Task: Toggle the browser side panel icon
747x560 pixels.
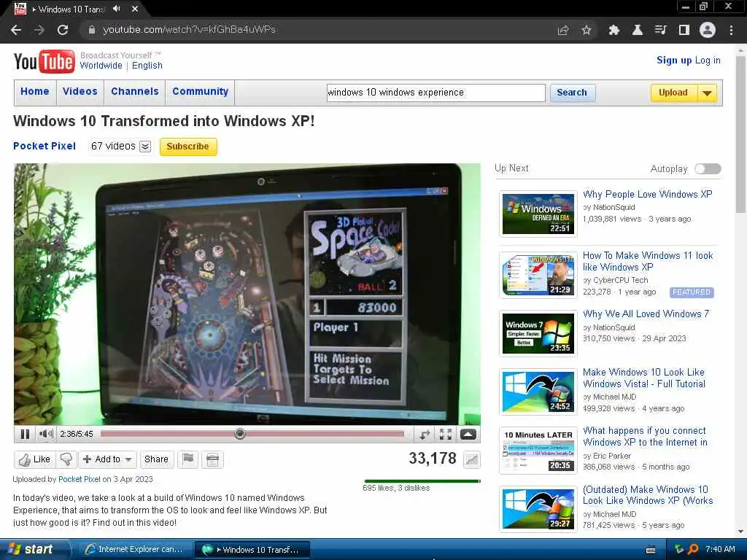Action: [x=684, y=30]
